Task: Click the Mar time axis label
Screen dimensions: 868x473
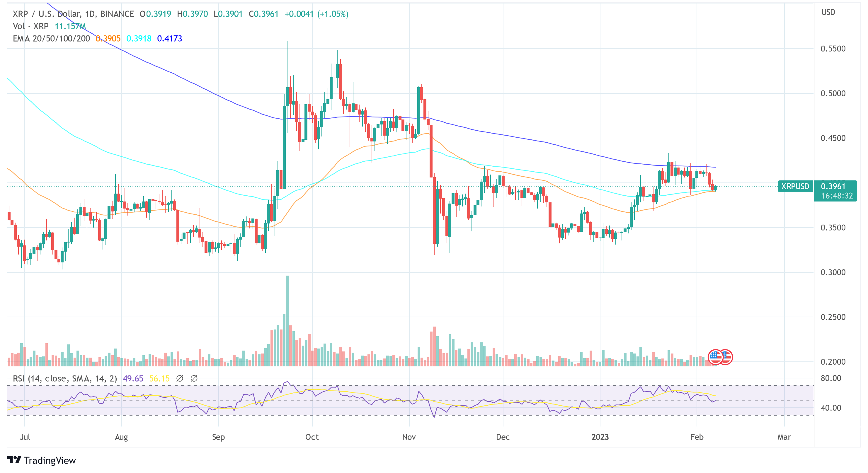Action: coord(784,437)
